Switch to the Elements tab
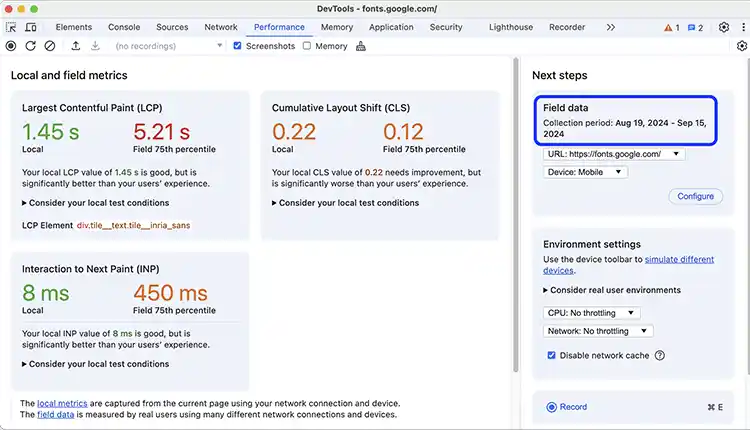Screen dimensions: 750x430 click(74, 27)
